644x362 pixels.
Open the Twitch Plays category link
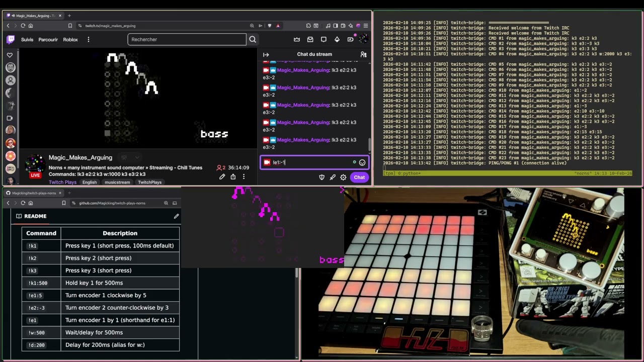(62, 182)
